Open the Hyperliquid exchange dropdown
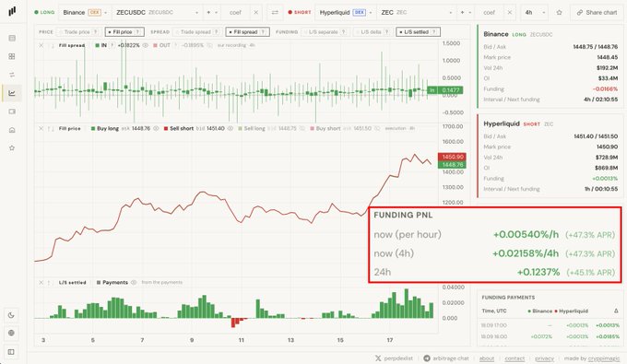Viewport: 627px width, 364px height. coord(345,12)
